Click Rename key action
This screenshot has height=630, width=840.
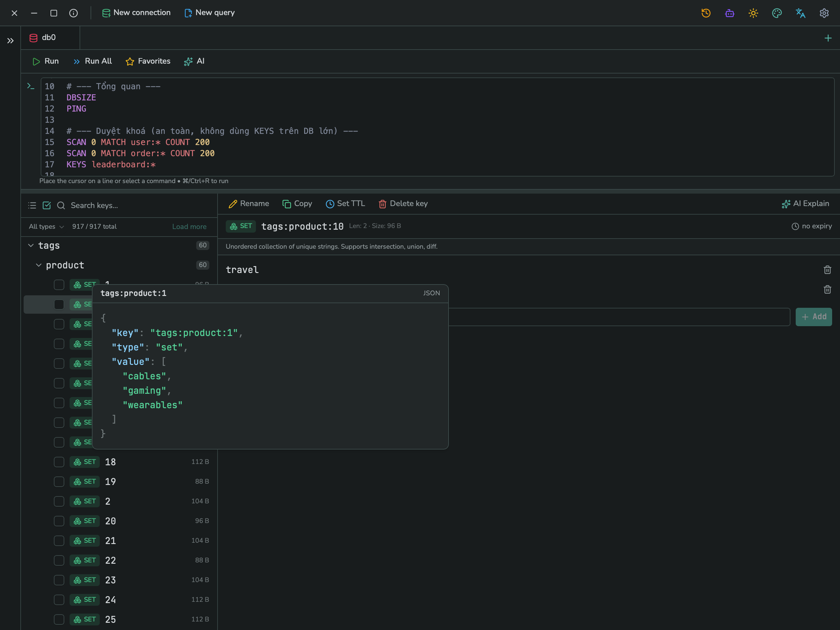[249, 204]
